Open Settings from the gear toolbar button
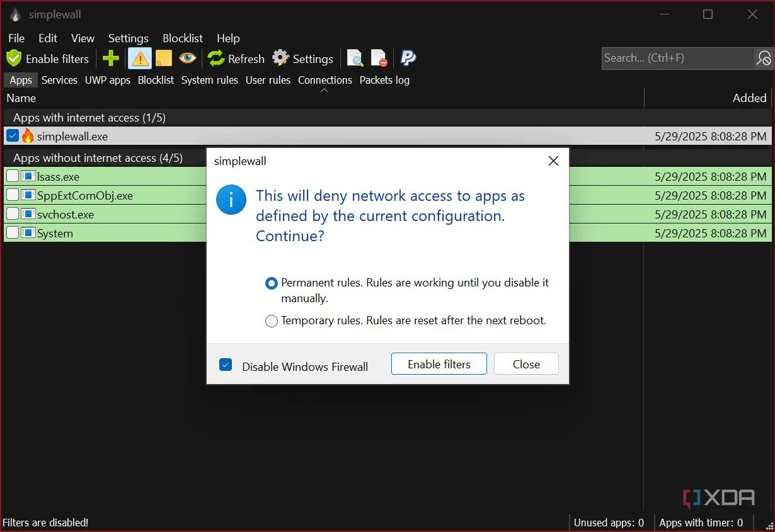Image resolution: width=775 pixels, height=532 pixels. pos(302,59)
